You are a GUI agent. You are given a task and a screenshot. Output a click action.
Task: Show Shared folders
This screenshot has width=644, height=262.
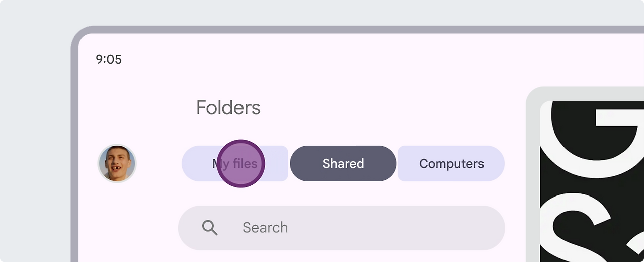point(343,163)
